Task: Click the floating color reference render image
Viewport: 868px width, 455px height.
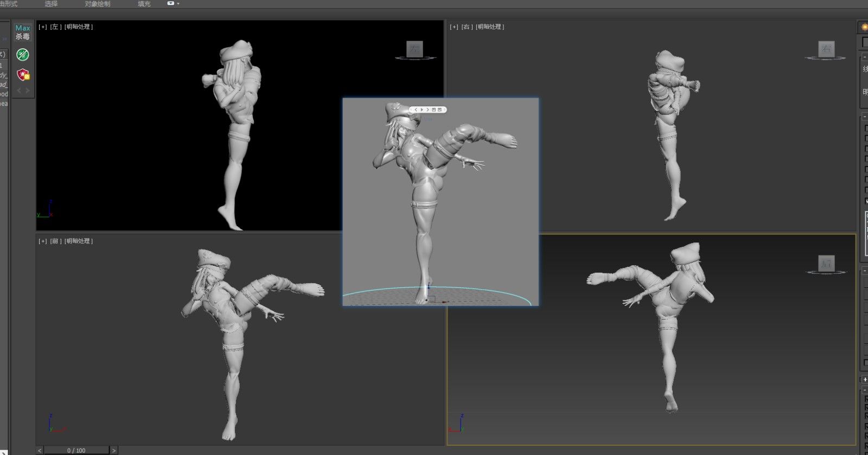Action: 441,202
